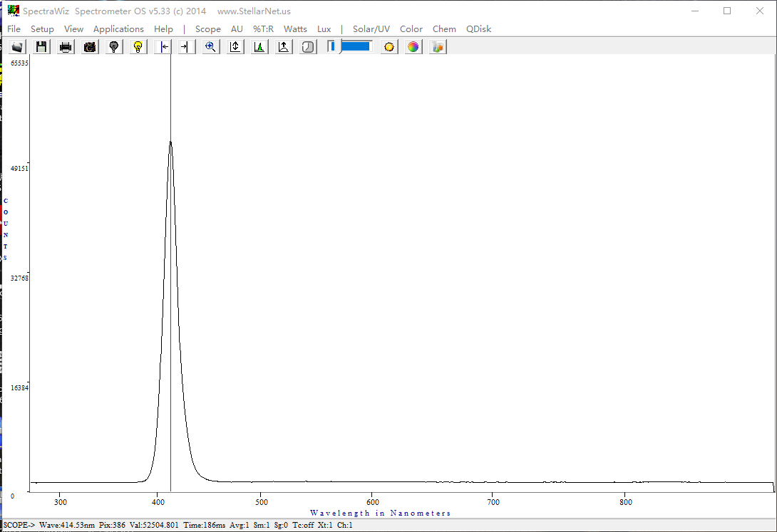Click the camera snapshot icon
This screenshot has height=532, width=777.
pyautogui.click(x=90, y=47)
